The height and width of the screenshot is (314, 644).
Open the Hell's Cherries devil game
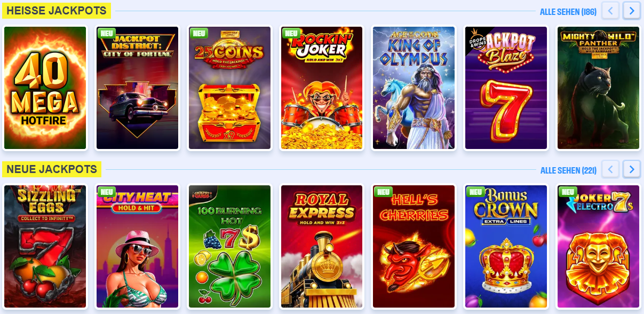tap(414, 247)
